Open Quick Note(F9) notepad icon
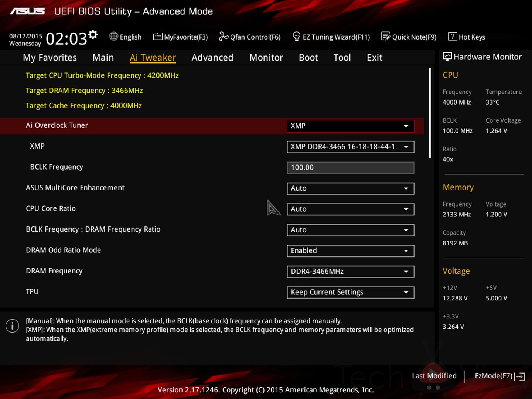532x399 pixels. click(x=386, y=36)
